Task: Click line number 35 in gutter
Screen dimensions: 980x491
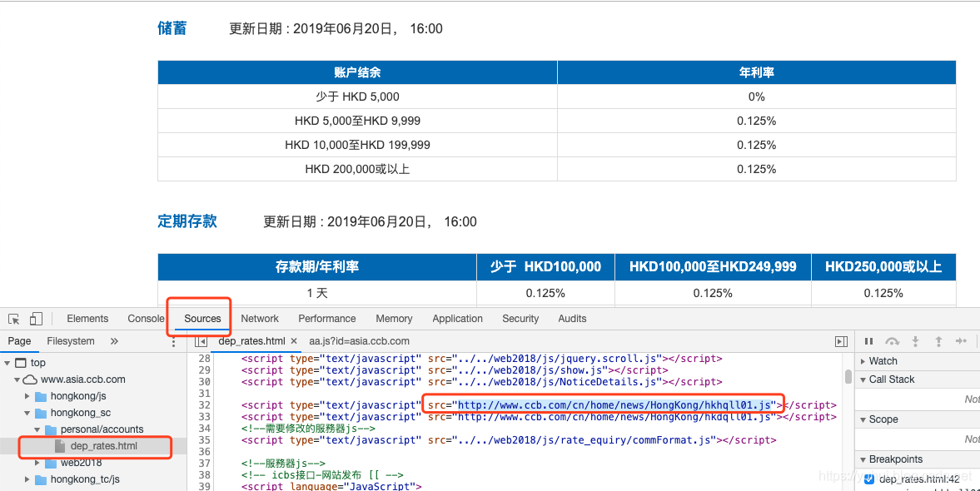Action: click(x=204, y=439)
